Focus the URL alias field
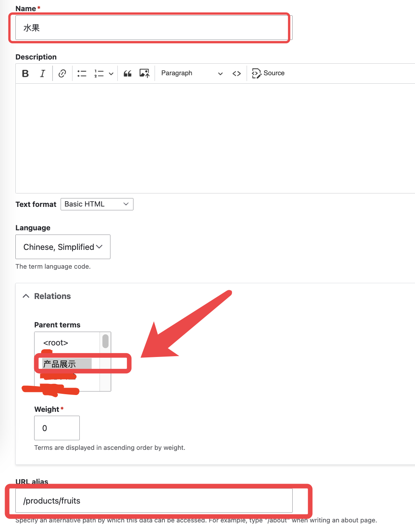 [x=153, y=501]
